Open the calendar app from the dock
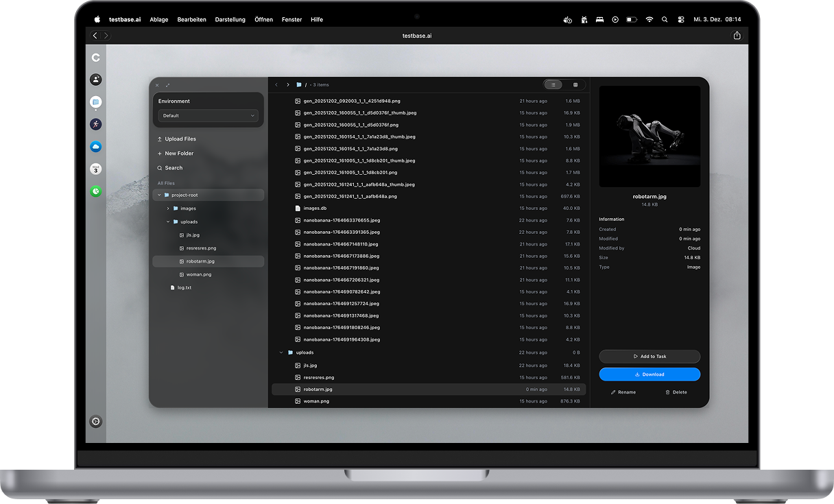 95,169
